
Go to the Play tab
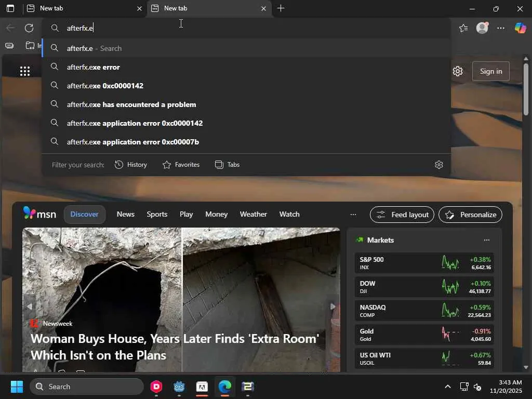click(187, 215)
